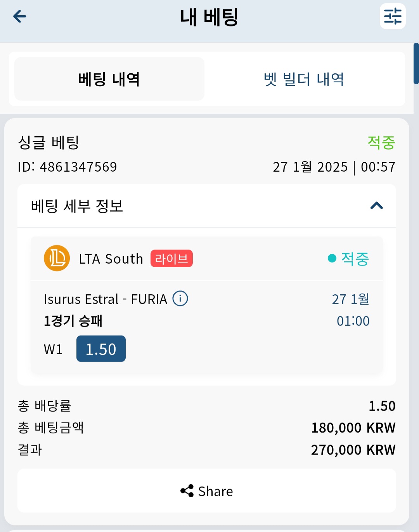Open the Isurus Estral - FURIA match
Viewport: 419px width, 532px height.
[105, 299]
